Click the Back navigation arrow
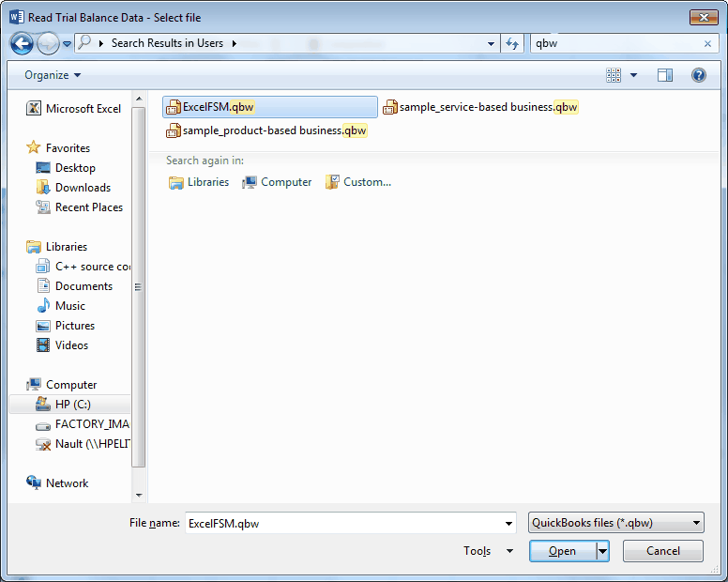Screen dimensions: 728x582 click(x=22, y=44)
